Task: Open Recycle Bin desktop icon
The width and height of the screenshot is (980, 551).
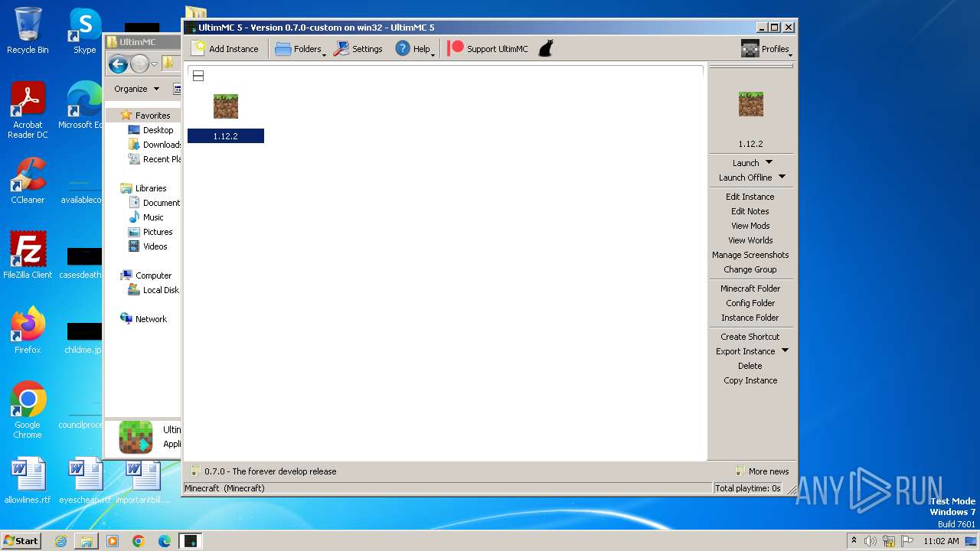Action: pos(28,31)
